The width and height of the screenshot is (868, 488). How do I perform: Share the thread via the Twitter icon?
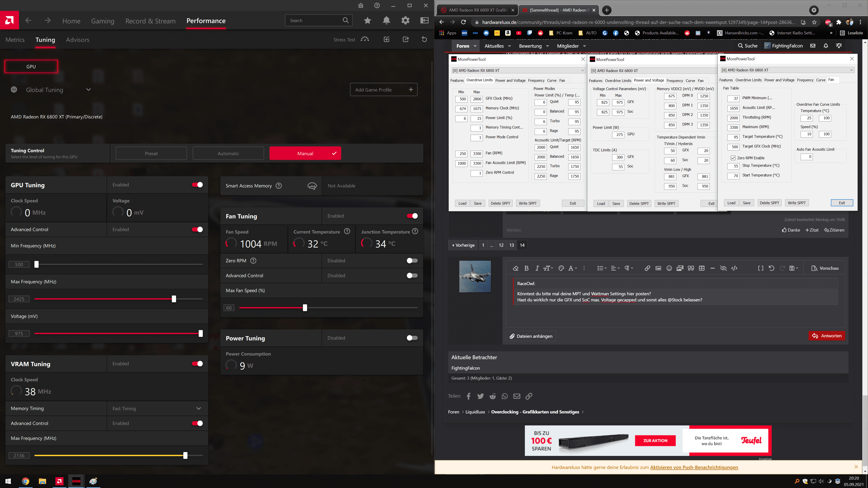point(481,396)
